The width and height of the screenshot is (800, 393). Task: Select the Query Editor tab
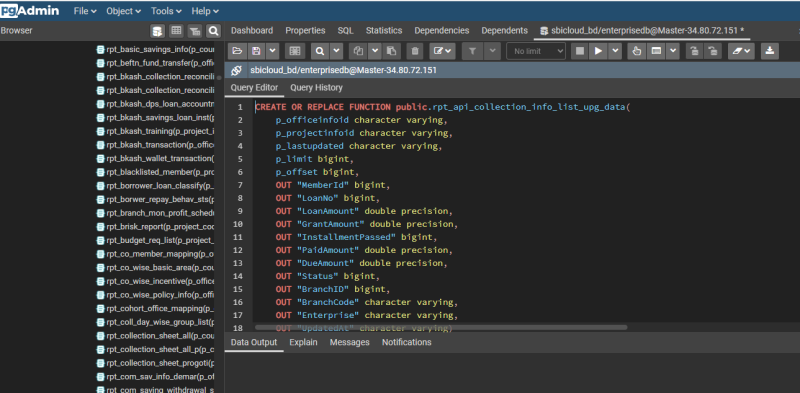coord(254,88)
